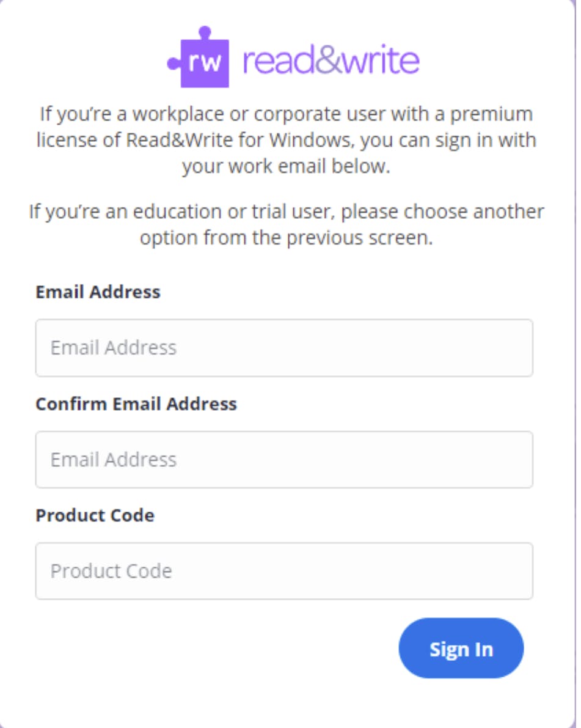Image resolution: width=581 pixels, height=728 pixels.
Task: Click the bold "Product Code" label
Action: pyautogui.click(x=95, y=516)
